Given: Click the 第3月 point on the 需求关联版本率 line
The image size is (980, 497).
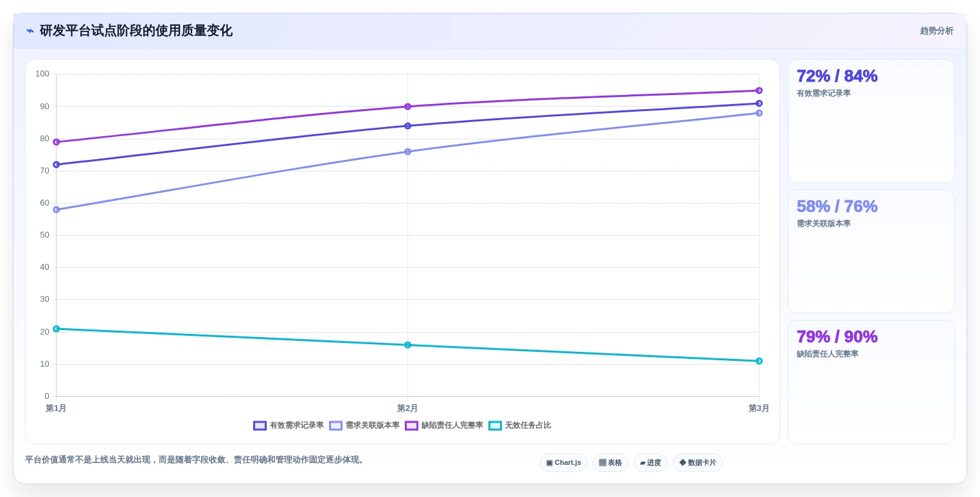Looking at the screenshot, I should 759,113.
